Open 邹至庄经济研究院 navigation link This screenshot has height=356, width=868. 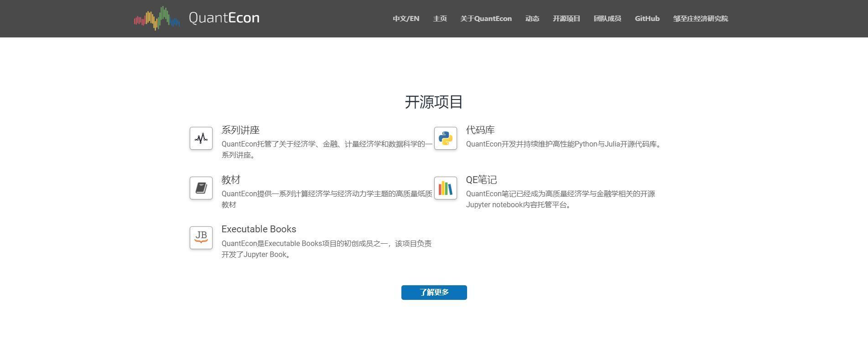point(701,19)
